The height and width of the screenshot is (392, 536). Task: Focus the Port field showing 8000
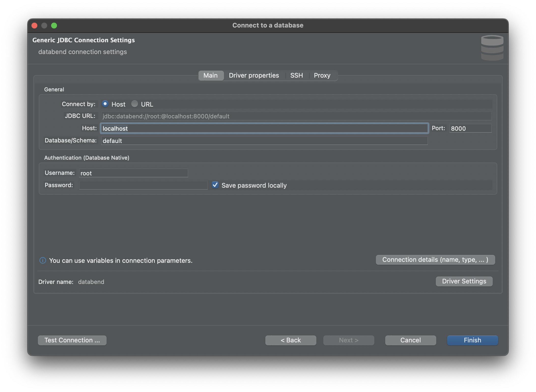(470, 128)
